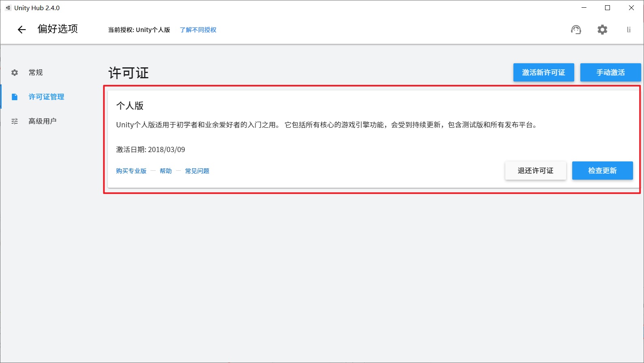This screenshot has width=644, height=363.
Task: Open the settings gear in the header
Action: [x=602, y=30]
